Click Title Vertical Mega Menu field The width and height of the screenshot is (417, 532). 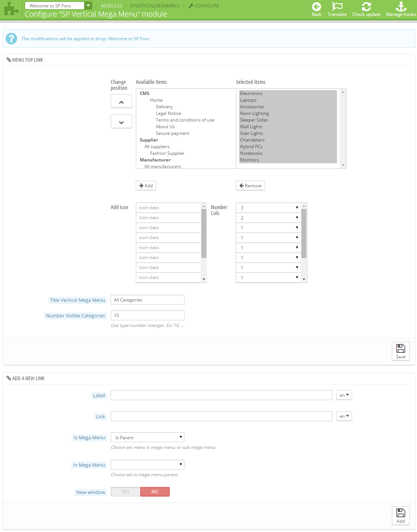click(x=148, y=300)
